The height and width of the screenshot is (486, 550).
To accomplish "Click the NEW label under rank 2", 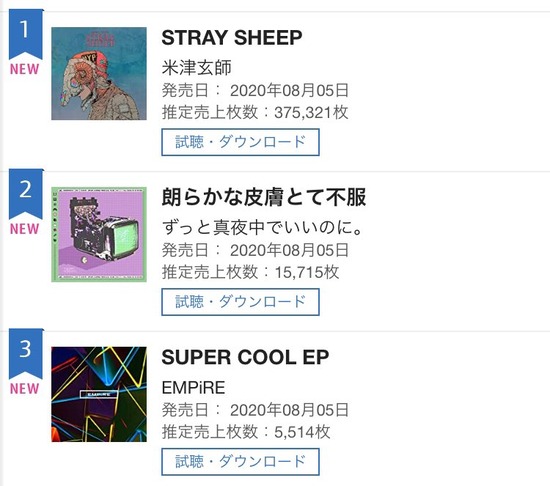I will [24, 229].
